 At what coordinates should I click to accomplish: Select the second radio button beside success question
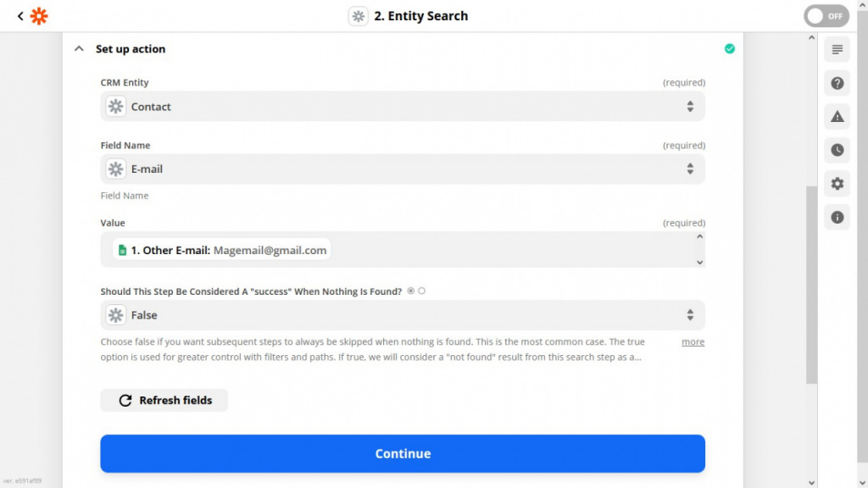coord(422,291)
